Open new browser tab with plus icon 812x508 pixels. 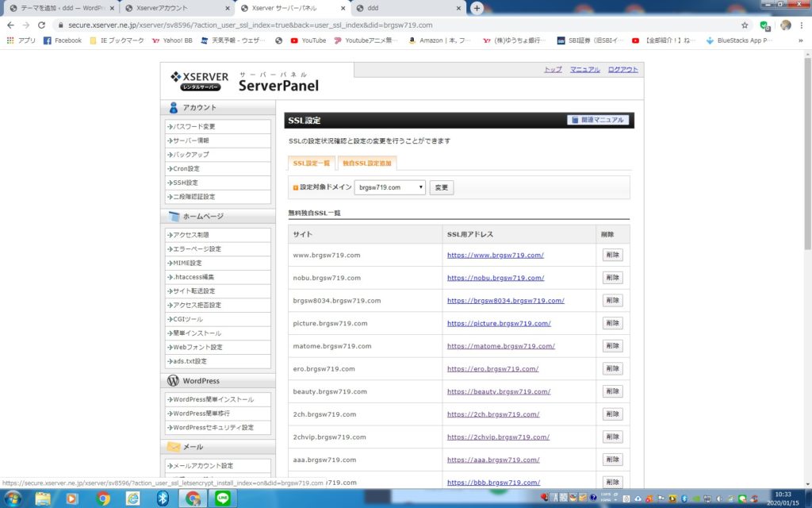tap(477, 8)
